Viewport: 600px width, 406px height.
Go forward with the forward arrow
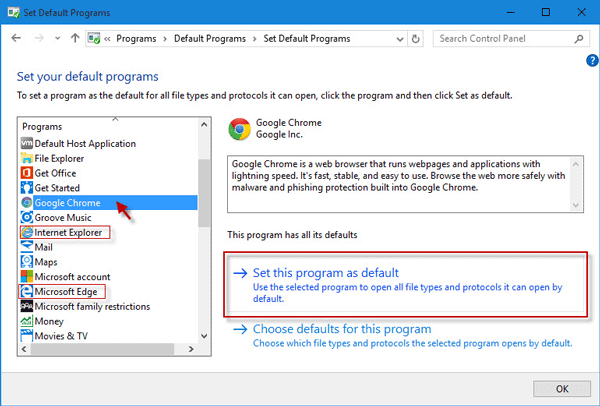(39, 38)
